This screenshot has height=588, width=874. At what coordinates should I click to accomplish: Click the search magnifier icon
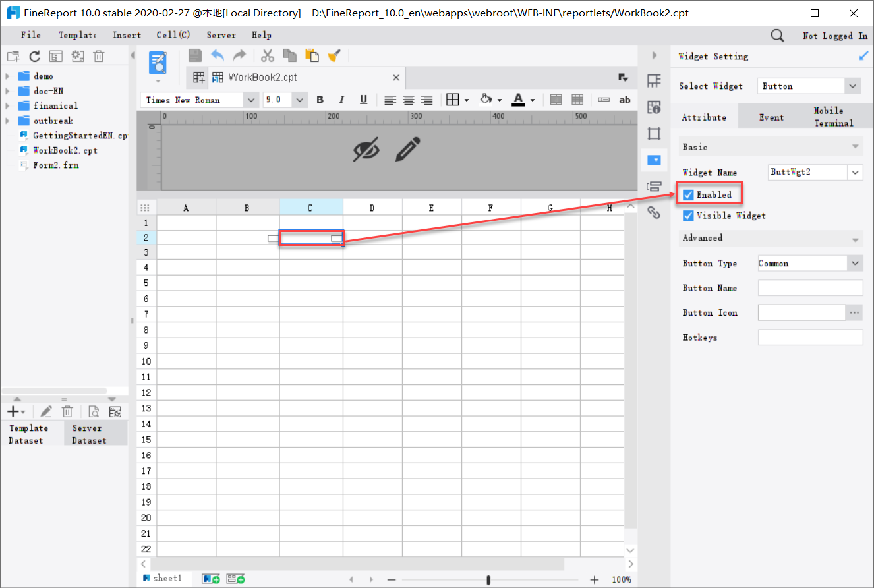click(778, 36)
